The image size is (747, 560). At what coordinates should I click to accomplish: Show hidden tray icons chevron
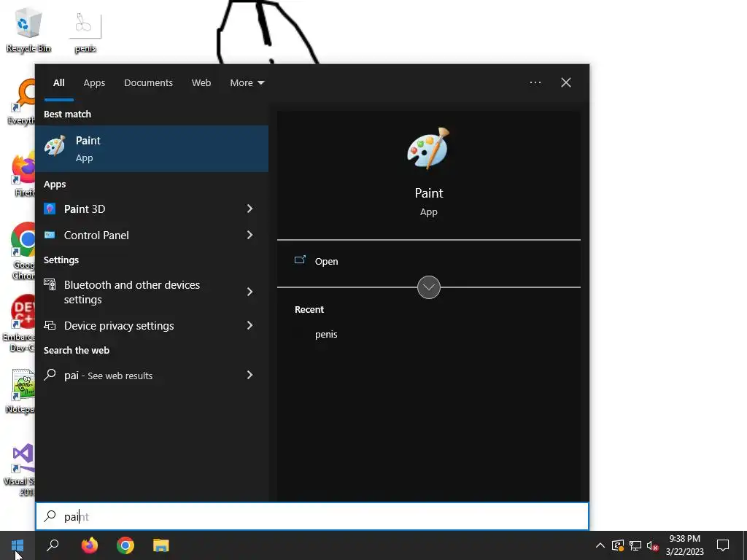click(600, 545)
